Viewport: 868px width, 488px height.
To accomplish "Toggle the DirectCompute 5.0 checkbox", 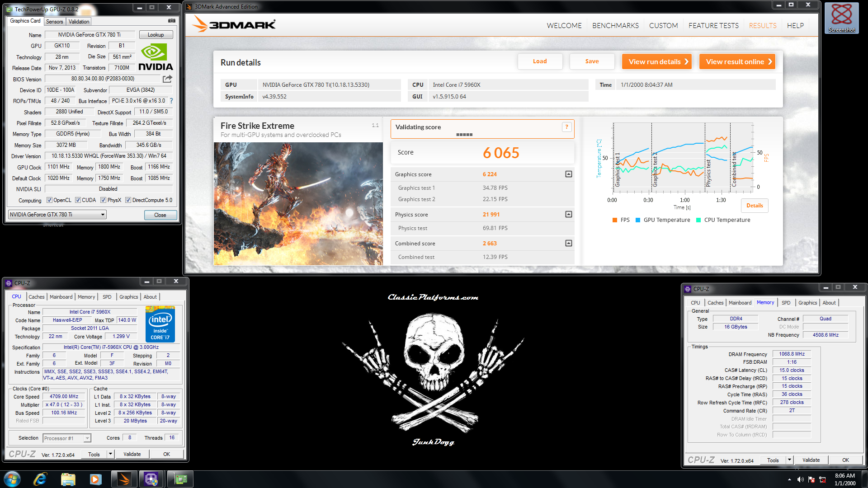I will pos(128,200).
